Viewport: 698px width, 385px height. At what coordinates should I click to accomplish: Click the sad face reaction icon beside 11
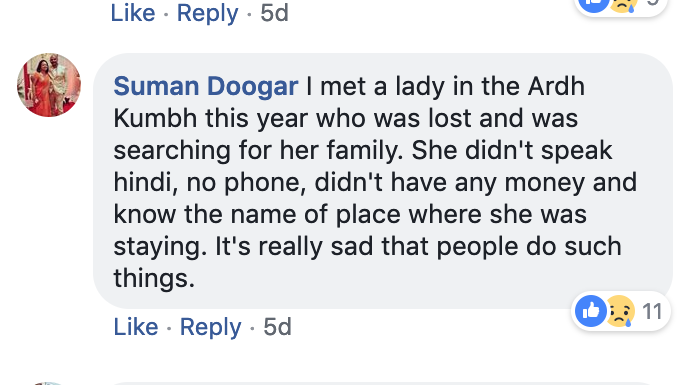[620, 311]
